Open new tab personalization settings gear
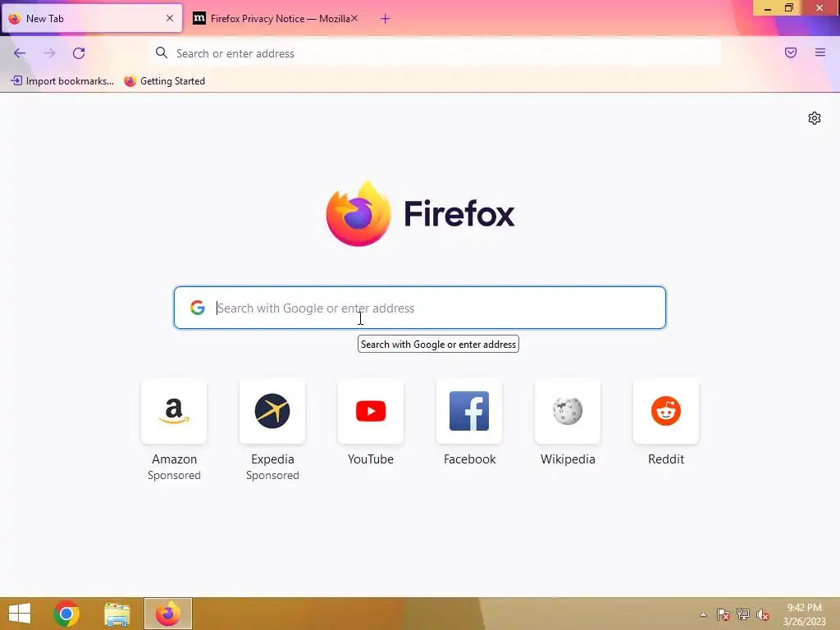The image size is (840, 630). 815,118
